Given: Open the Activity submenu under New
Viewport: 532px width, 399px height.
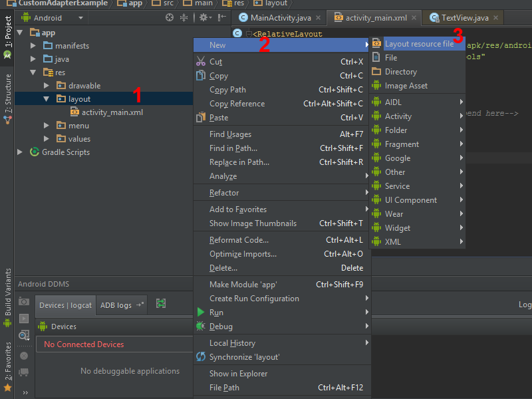Looking at the screenshot, I should pos(418,116).
